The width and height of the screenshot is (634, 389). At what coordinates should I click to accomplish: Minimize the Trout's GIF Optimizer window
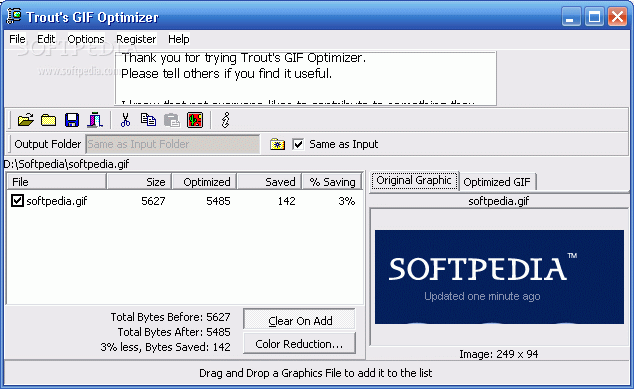(571, 17)
